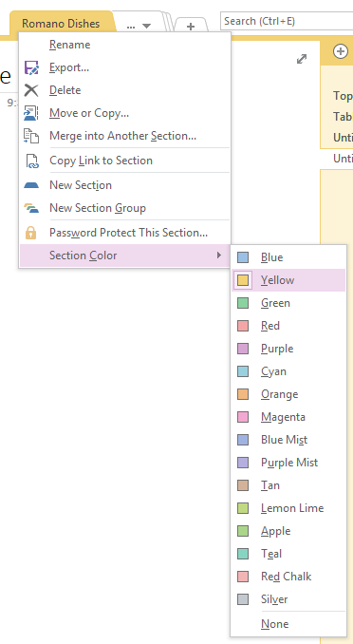Click the Merge into Another Section icon
353x644 pixels.
point(31,136)
